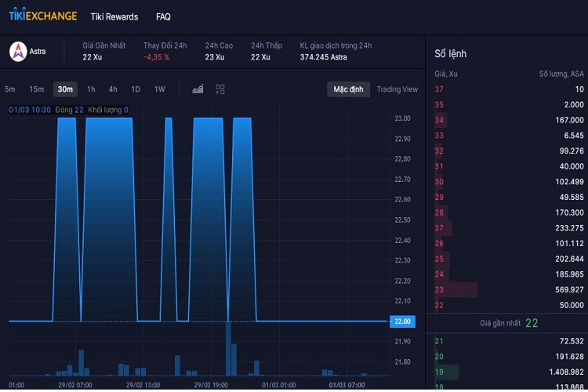Click sell order at price 23
The width and height of the screenshot is (588, 392).
click(x=508, y=289)
